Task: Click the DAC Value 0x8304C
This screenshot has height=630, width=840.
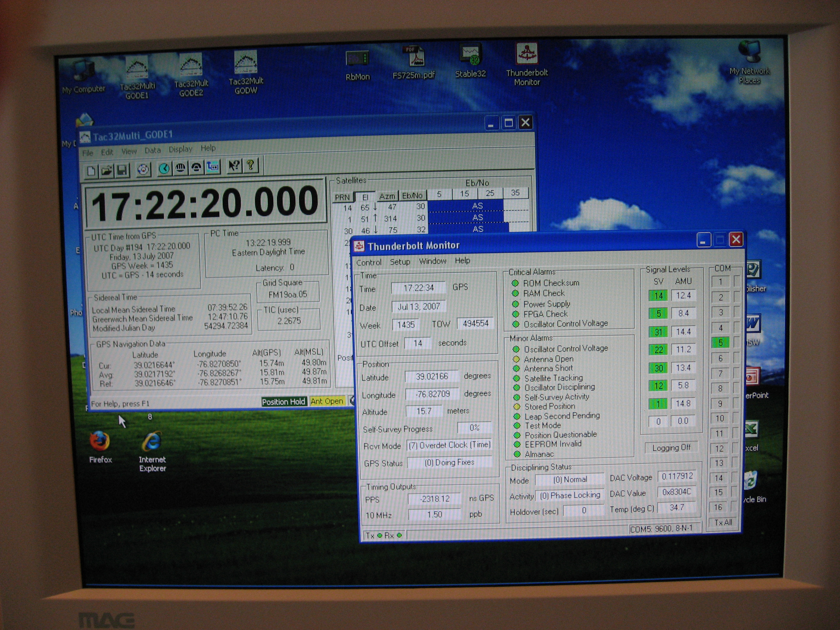Action: (676, 492)
